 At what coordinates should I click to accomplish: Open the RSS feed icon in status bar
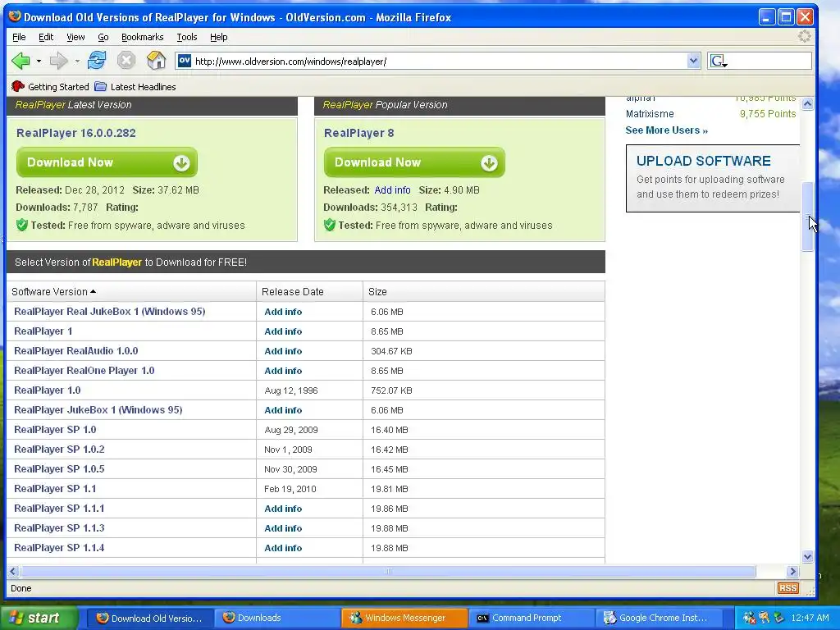[x=787, y=588]
